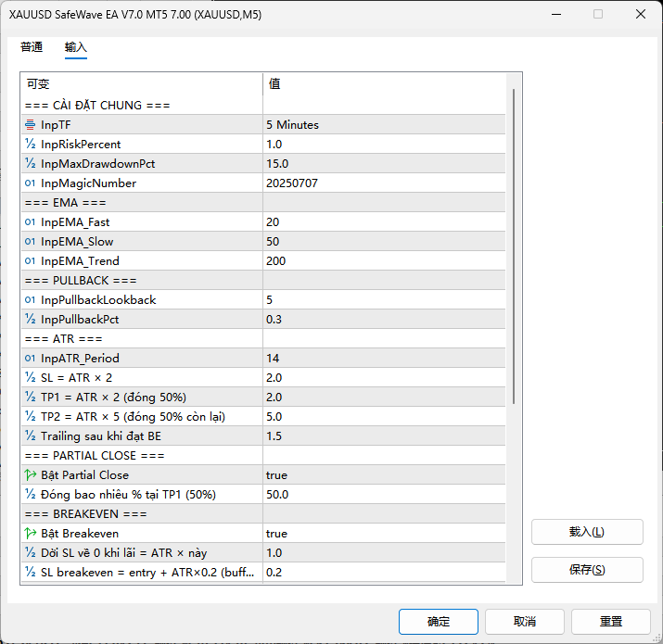Switch to the 普通 tab

32,47
